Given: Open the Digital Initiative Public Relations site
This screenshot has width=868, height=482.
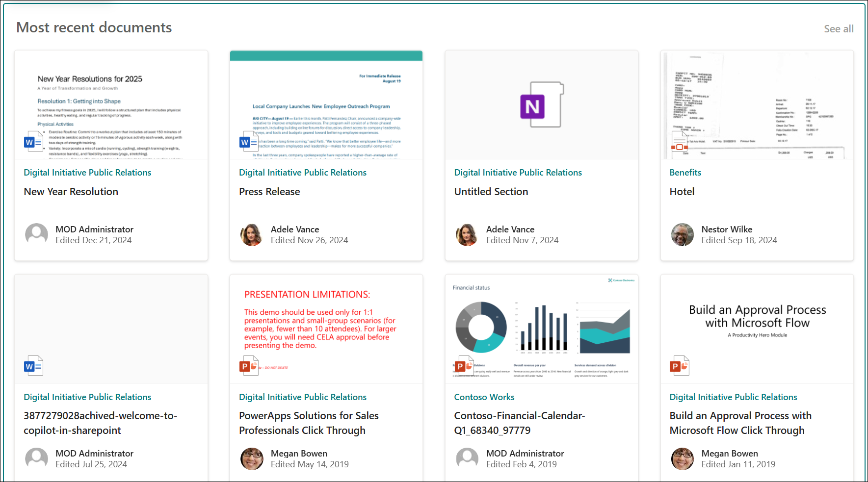Looking at the screenshot, I should [x=87, y=172].
